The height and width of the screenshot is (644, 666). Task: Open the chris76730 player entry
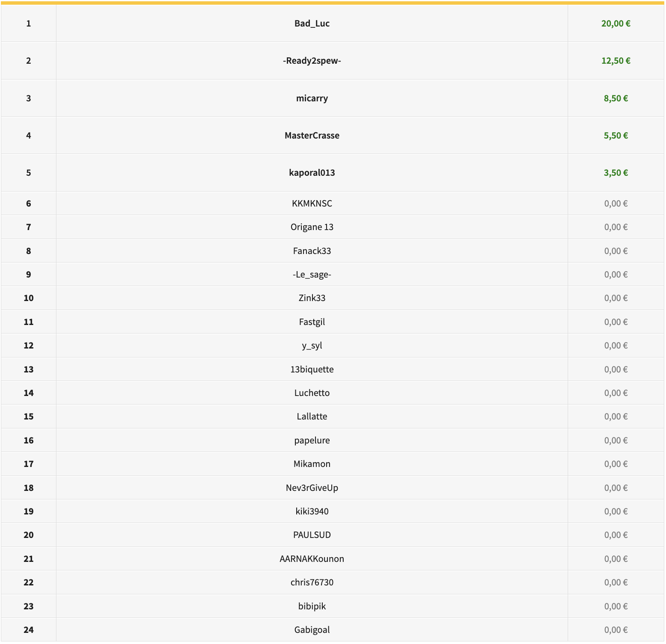pyautogui.click(x=312, y=582)
